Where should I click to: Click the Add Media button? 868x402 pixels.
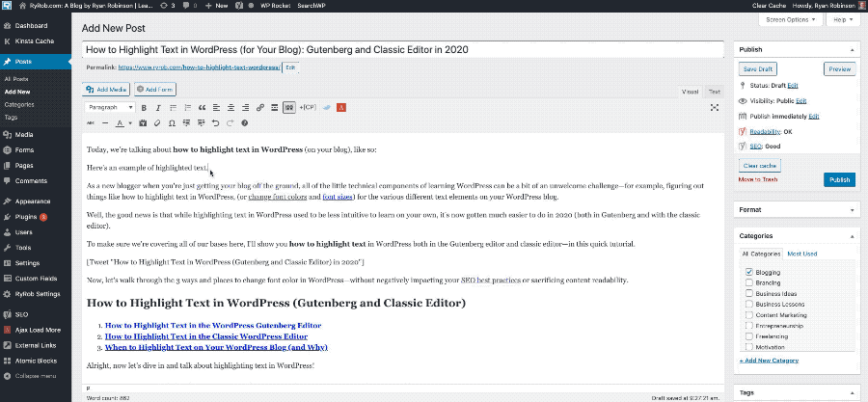(107, 90)
